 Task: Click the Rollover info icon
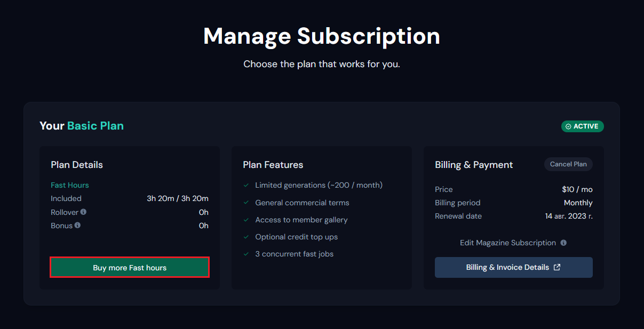click(83, 212)
